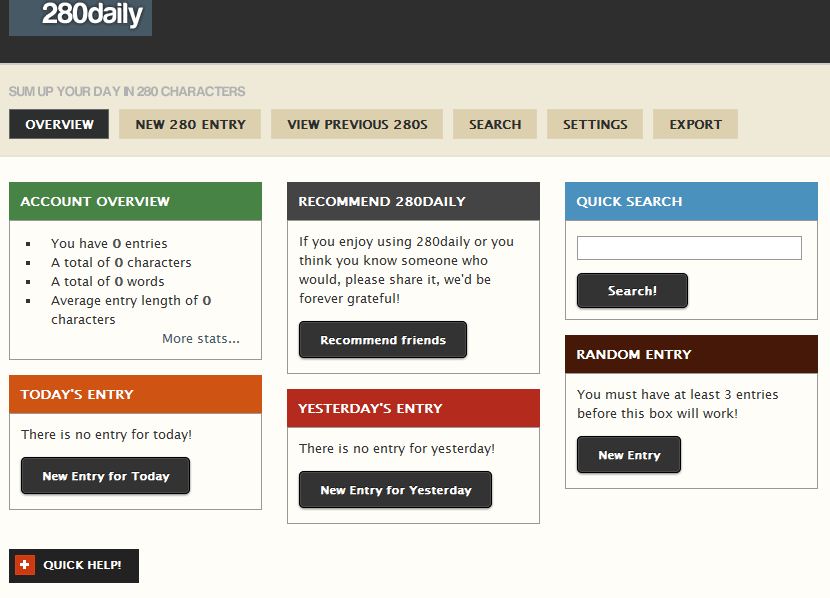
Task: Open the Quick Help! button
Action: point(74,566)
